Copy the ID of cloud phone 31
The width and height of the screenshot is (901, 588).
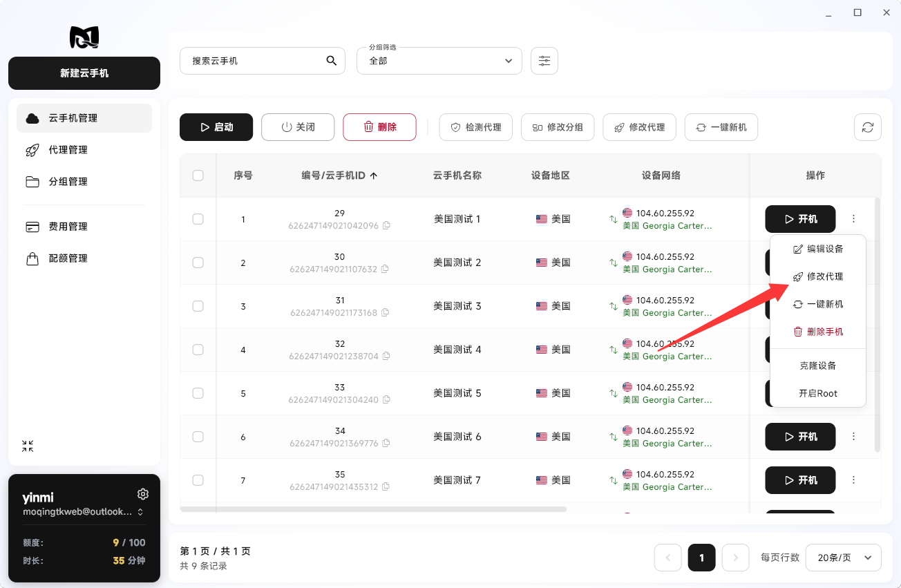(386, 312)
